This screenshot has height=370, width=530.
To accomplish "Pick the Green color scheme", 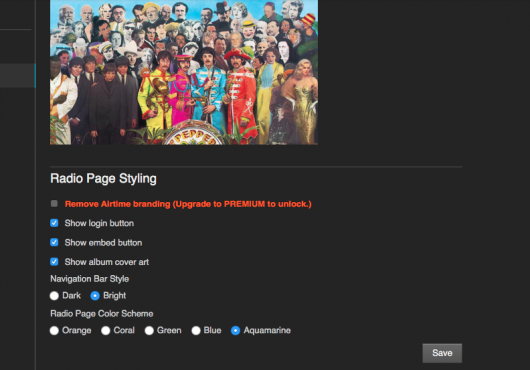I will pyautogui.click(x=149, y=330).
